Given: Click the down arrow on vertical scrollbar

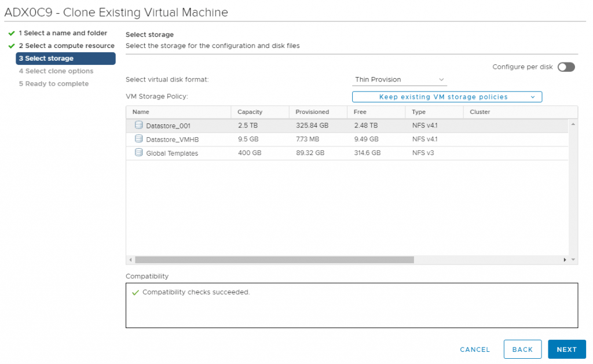Looking at the screenshot, I should [573, 259].
